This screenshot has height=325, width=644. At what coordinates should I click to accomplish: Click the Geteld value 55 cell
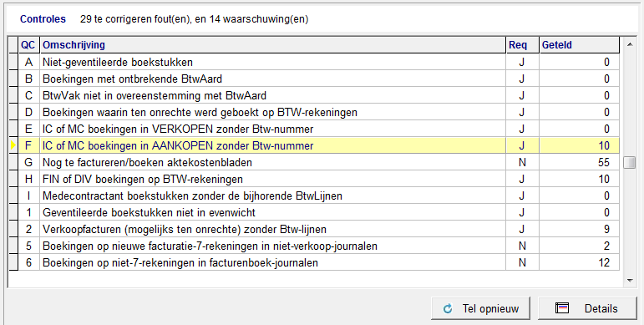click(579, 162)
